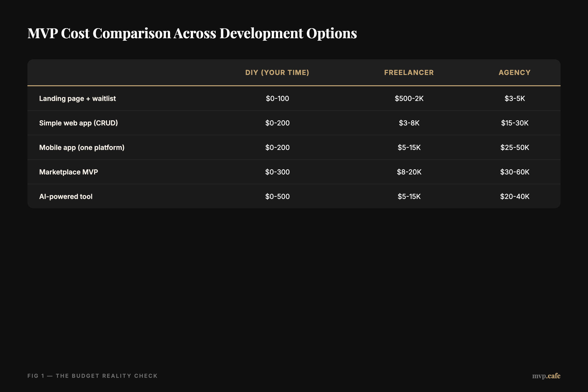
Task: Click the $8-20K marketplace freelancer cell
Action: [409, 172]
